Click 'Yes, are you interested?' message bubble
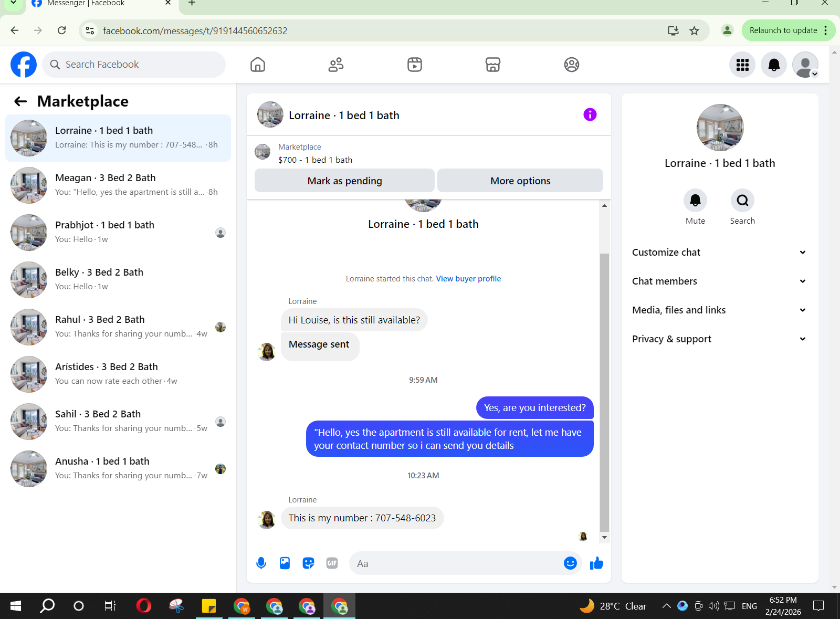The image size is (840, 619). [x=535, y=408]
